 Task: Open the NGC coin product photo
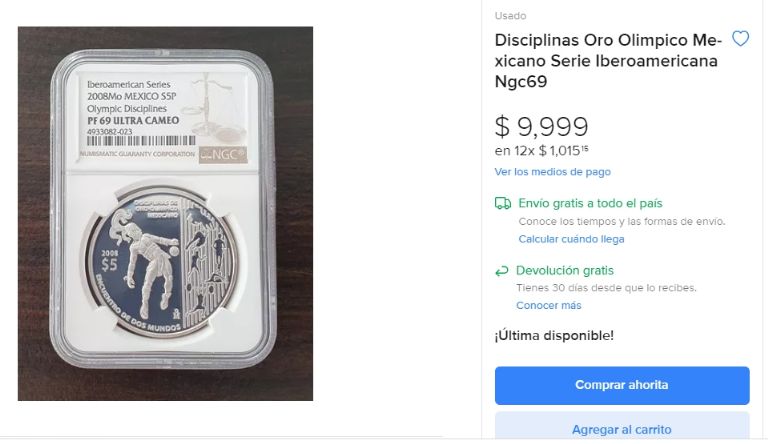166,214
